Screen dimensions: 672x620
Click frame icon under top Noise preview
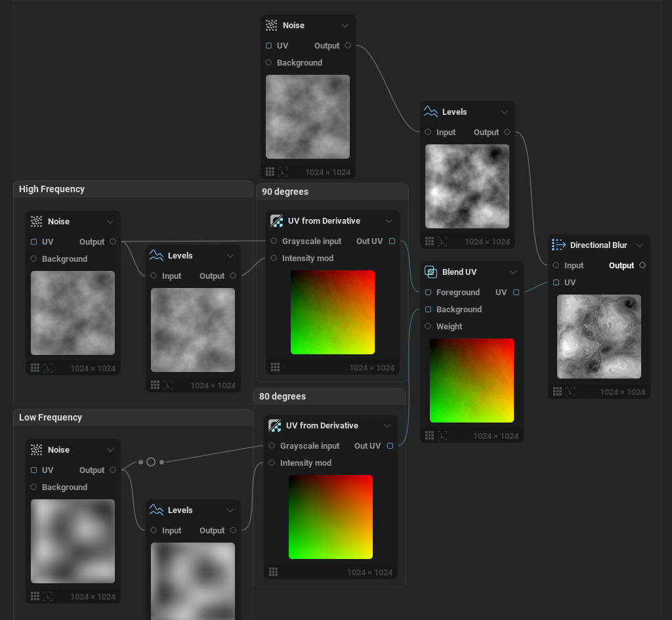(x=283, y=172)
